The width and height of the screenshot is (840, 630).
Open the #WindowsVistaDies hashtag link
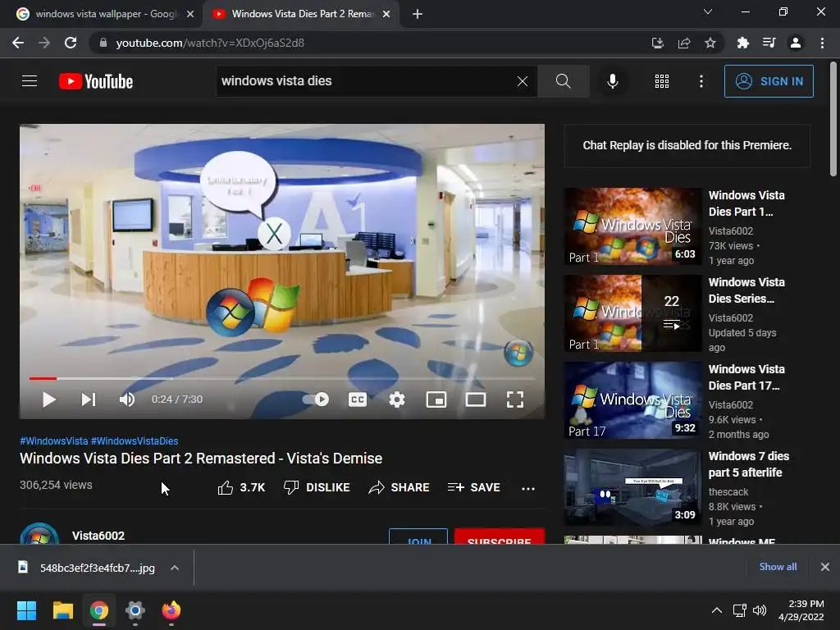click(x=135, y=441)
